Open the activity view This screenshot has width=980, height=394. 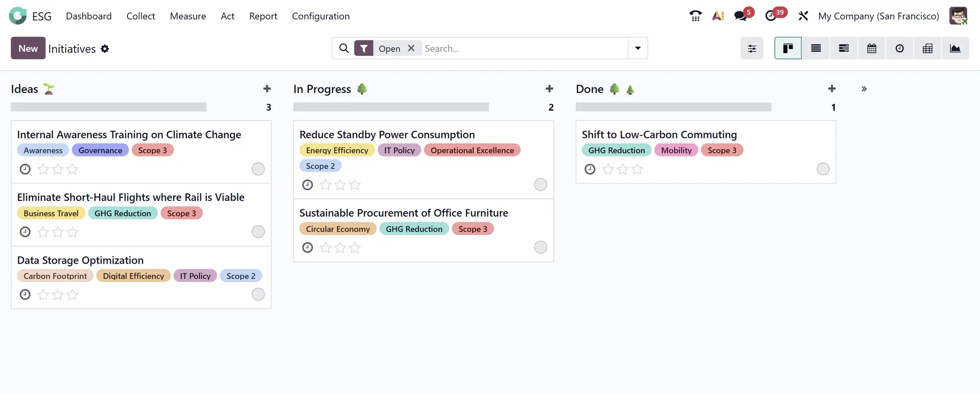click(x=899, y=49)
